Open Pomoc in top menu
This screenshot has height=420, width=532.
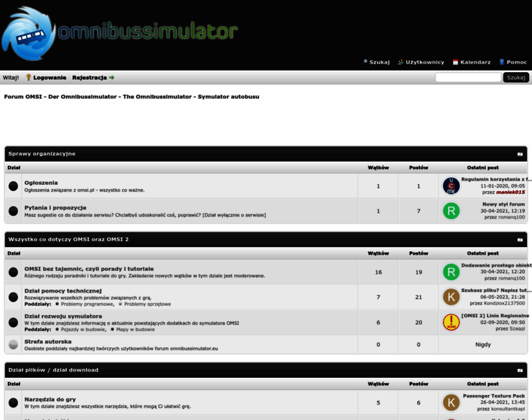tap(517, 62)
